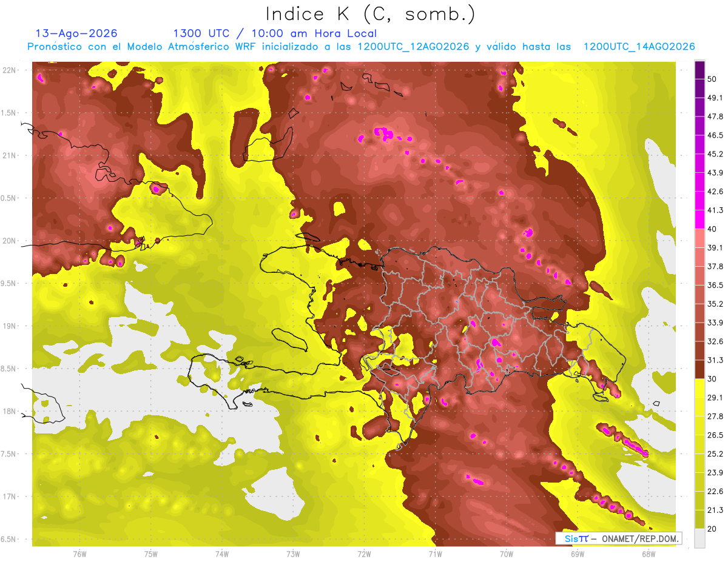
Task: Click the validity stamp '1200UTC_14AGO2026'
Action: (639, 47)
